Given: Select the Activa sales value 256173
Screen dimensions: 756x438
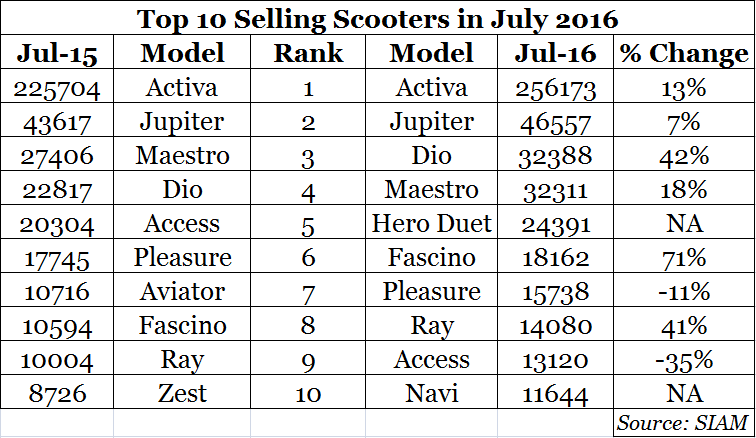Looking at the screenshot, I should coord(556,89).
